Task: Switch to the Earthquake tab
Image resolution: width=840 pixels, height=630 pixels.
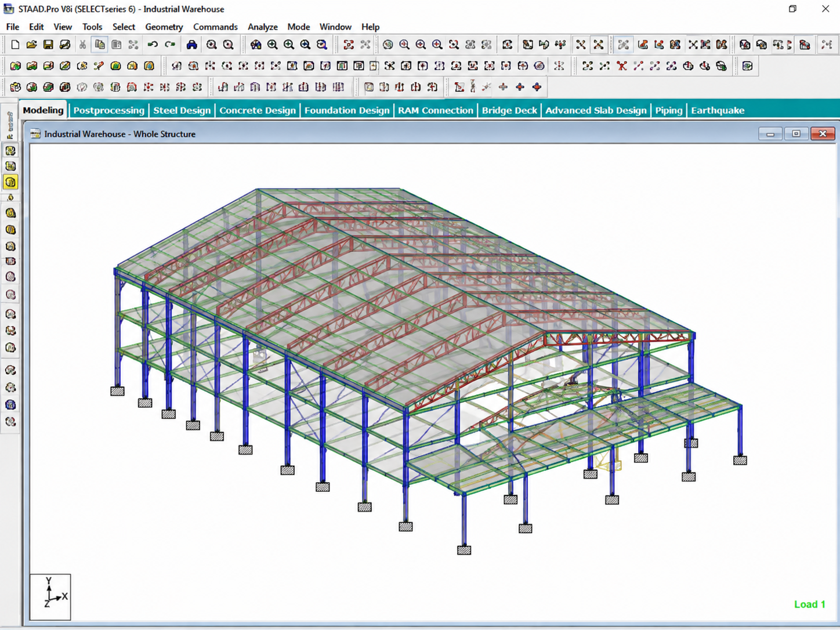Action: click(x=718, y=110)
